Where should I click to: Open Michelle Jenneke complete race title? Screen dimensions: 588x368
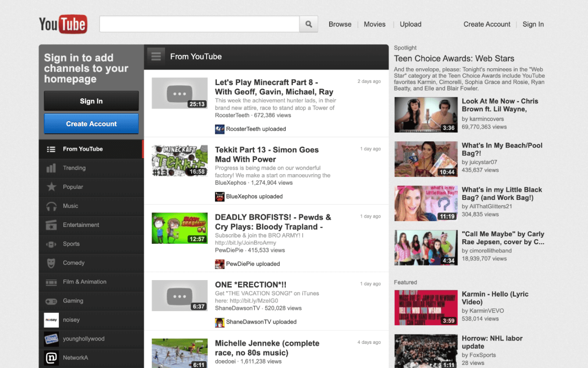(267, 348)
